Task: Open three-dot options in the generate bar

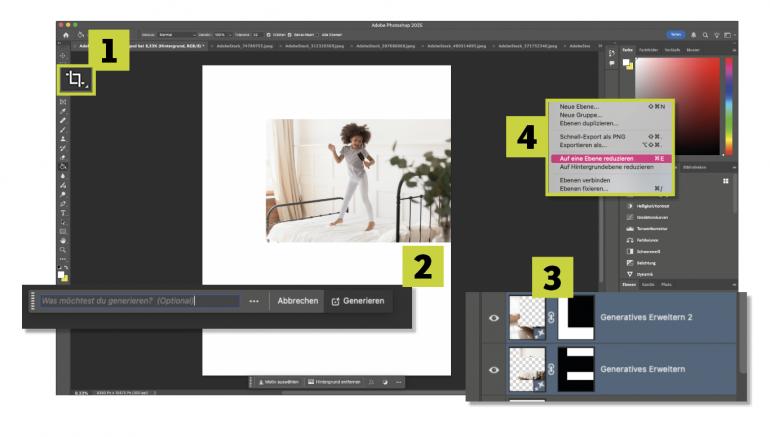Action: (254, 301)
